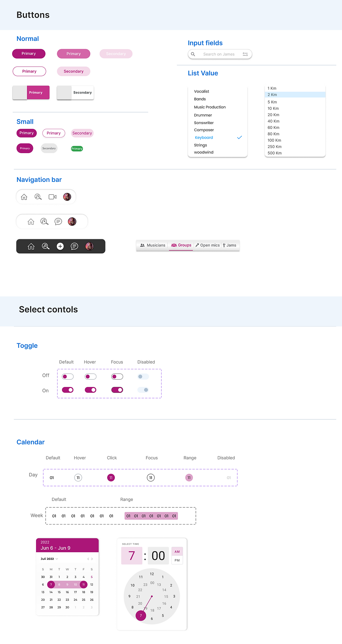This screenshot has height=644, width=342.
Task: Click hour 3 on the clock dial
Action: coord(174,596)
